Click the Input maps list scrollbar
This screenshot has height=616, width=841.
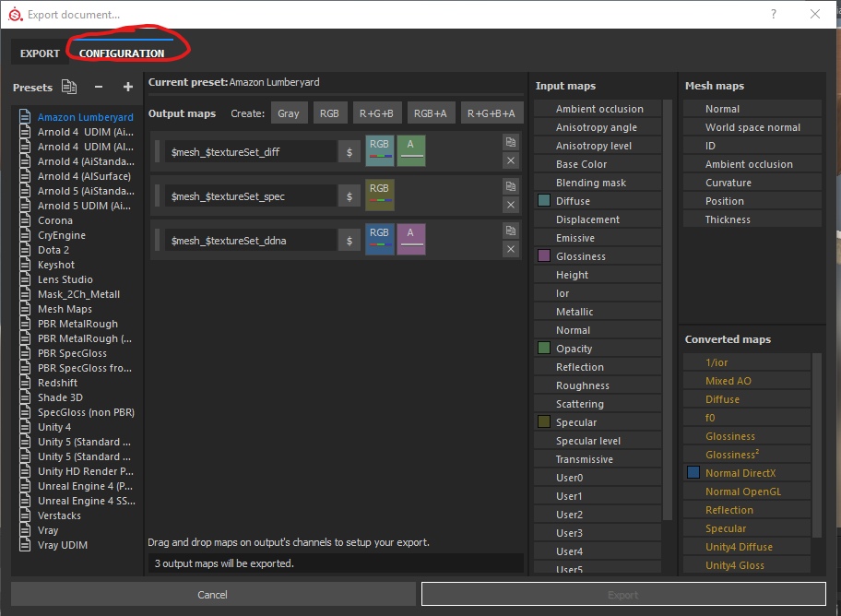pos(668,310)
